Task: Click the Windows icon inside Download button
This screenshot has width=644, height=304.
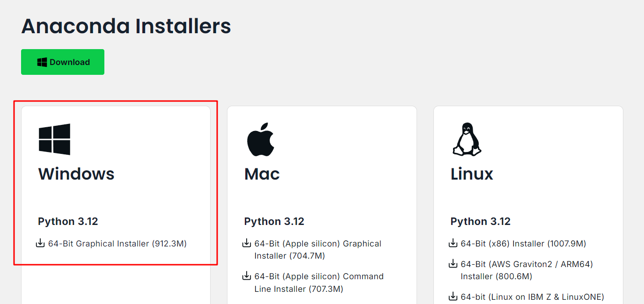Action: pyautogui.click(x=42, y=62)
